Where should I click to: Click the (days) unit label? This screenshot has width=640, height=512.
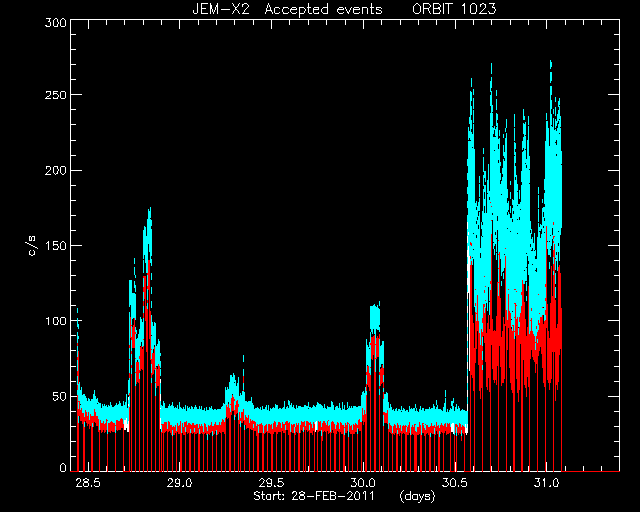coord(417,496)
